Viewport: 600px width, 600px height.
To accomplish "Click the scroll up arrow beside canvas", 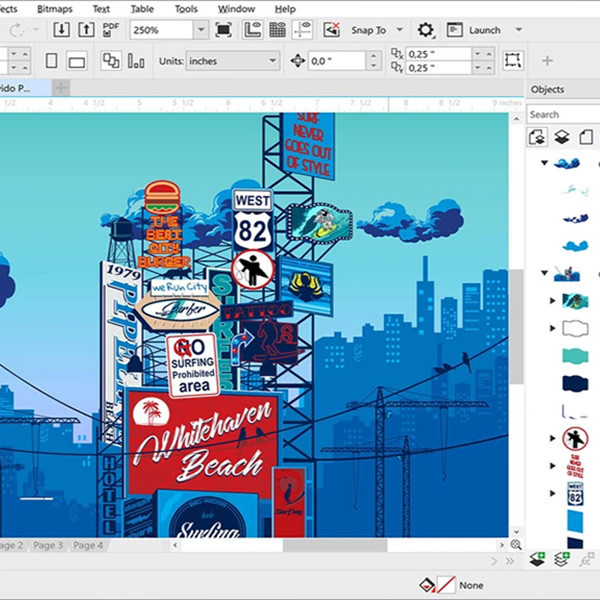I will [516, 119].
